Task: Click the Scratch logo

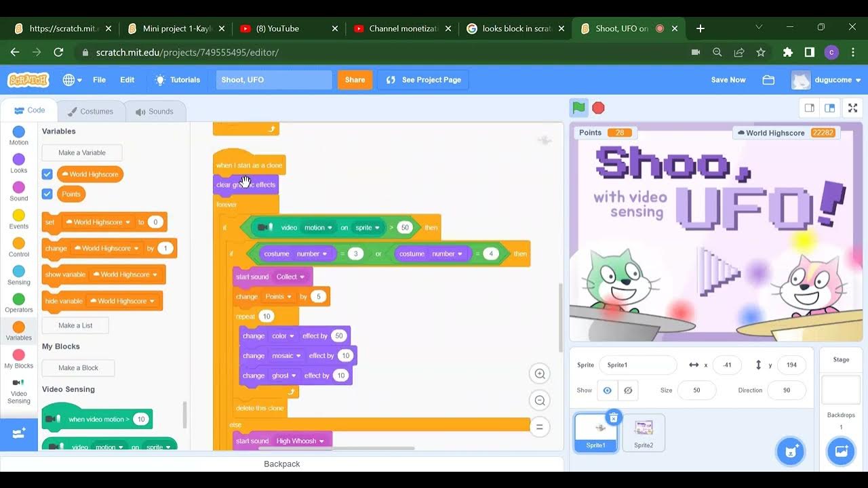Action: [28, 80]
